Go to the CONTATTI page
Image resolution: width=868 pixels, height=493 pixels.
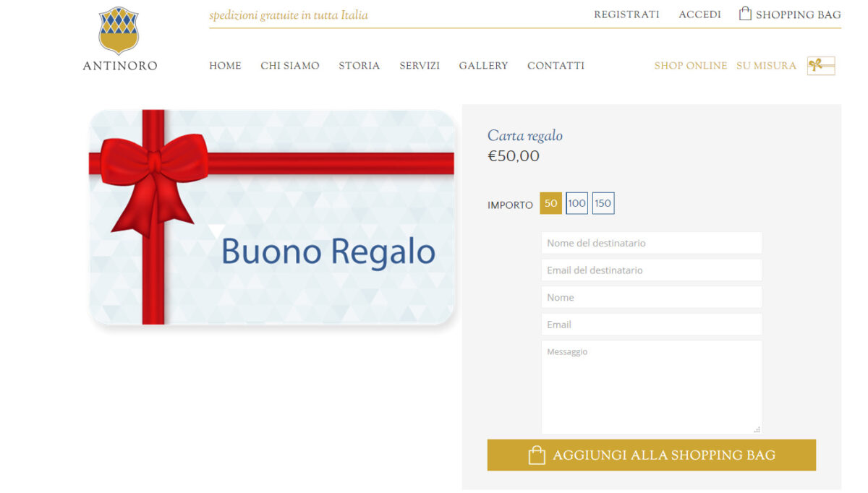556,66
